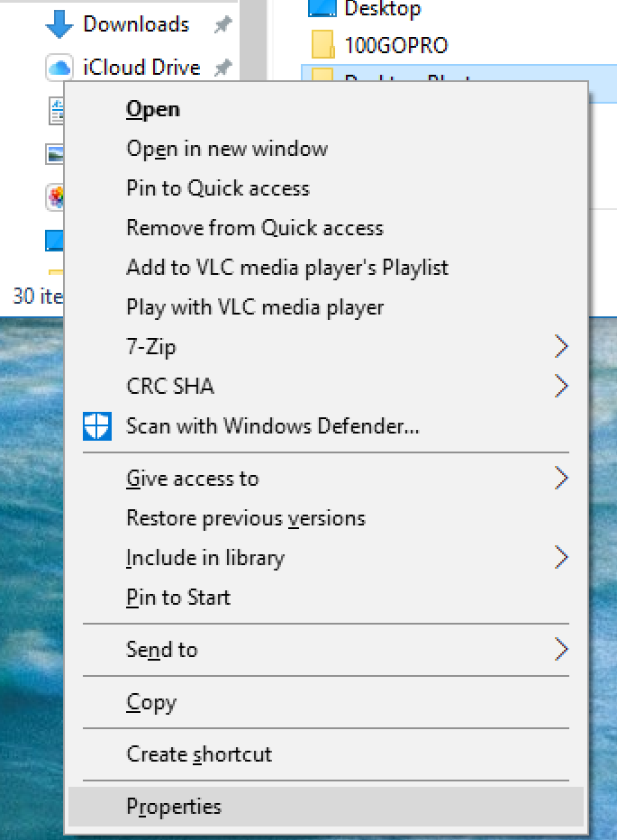The width and height of the screenshot is (617, 840).
Task: Open iCloud Drive in sidebar
Action: click(141, 68)
